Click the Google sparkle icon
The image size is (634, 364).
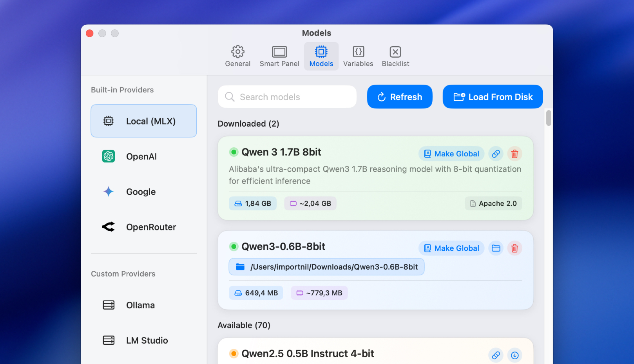coord(109,192)
